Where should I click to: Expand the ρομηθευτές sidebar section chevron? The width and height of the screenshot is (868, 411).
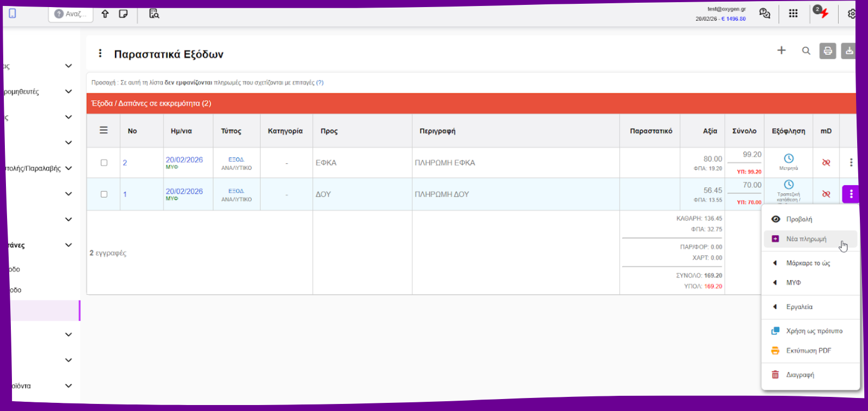pos(68,91)
